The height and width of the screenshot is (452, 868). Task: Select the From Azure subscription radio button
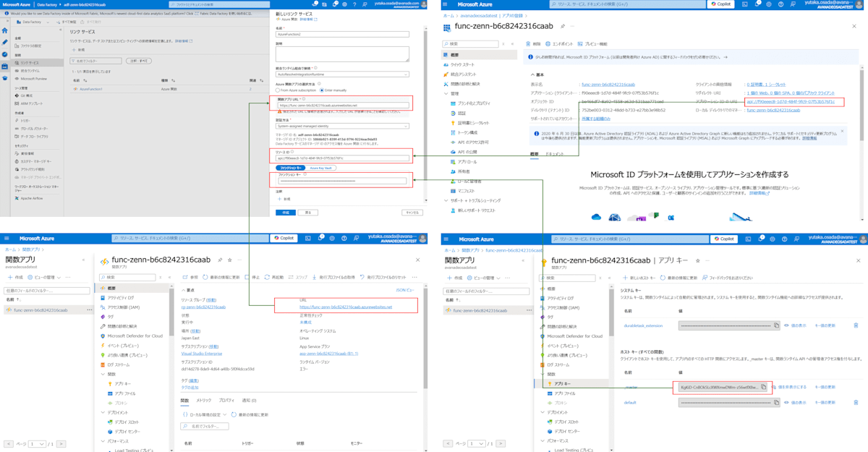click(278, 90)
